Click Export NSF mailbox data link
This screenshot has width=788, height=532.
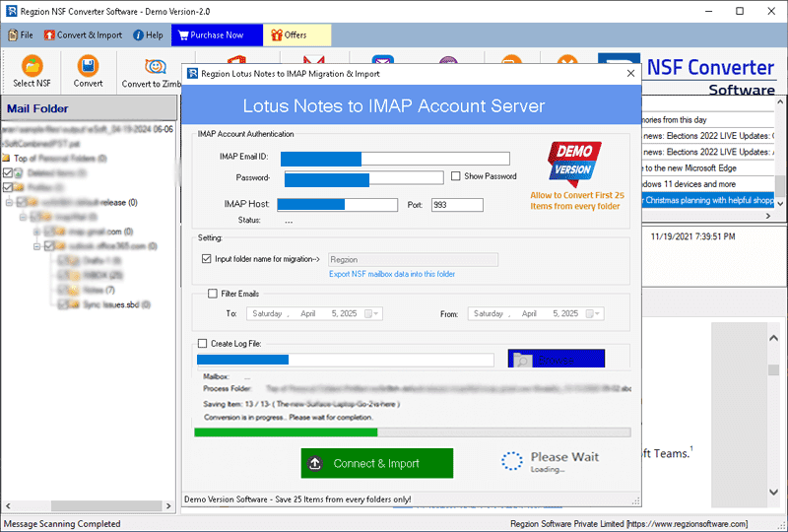391,274
